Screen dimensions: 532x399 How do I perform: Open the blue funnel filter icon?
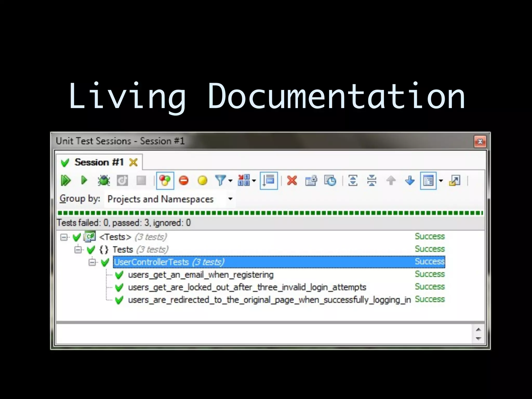tap(221, 181)
